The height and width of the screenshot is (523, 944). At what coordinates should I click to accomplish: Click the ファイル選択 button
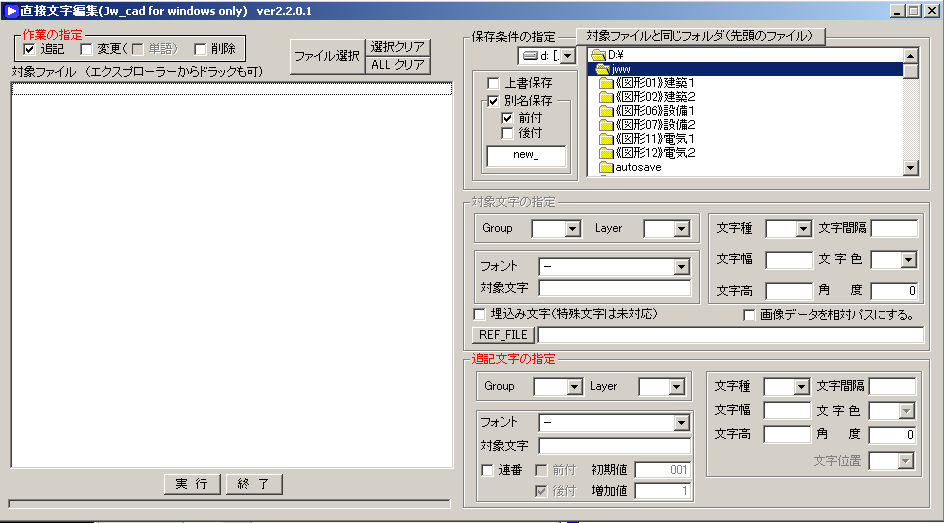pos(326,56)
